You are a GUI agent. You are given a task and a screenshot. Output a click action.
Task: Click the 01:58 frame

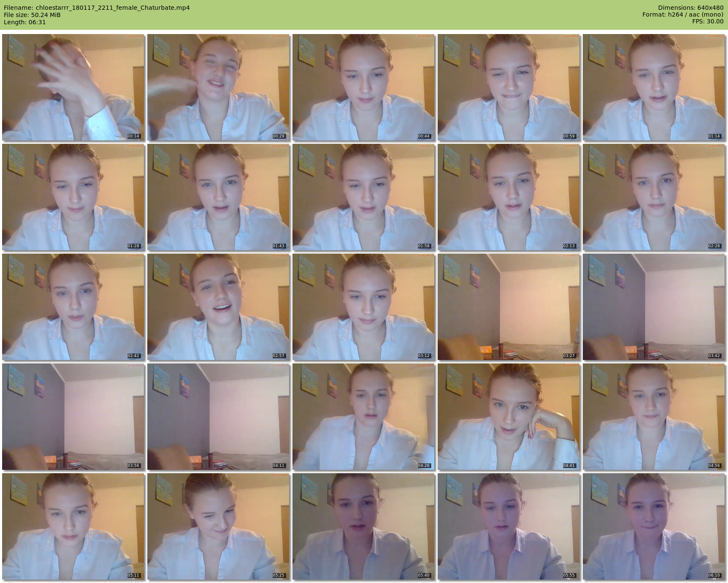(363, 197)
